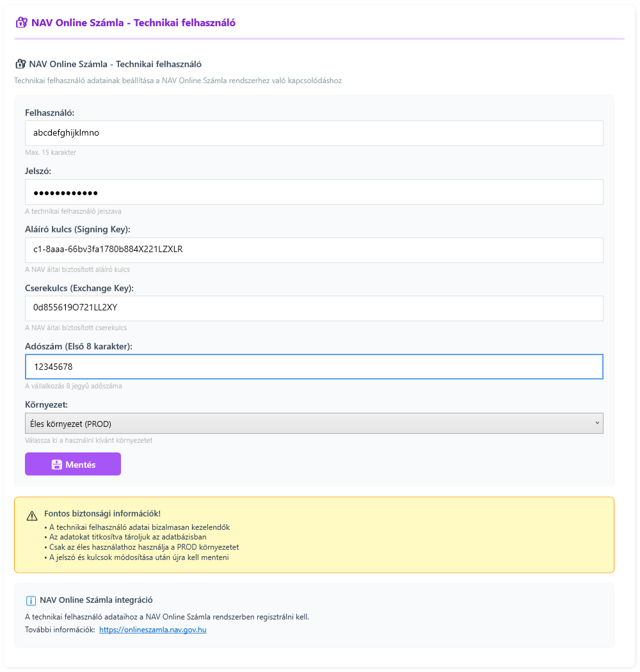Click the dark lock icon beside section subtitle
Image resolution: width=640 pixels, height=672 pixels.
point(20,64)
